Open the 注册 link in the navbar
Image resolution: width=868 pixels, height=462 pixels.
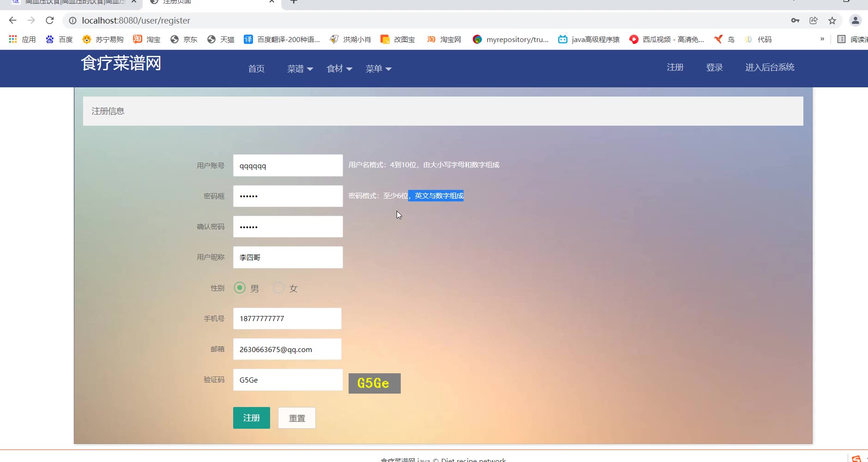[x=675, y=67]
